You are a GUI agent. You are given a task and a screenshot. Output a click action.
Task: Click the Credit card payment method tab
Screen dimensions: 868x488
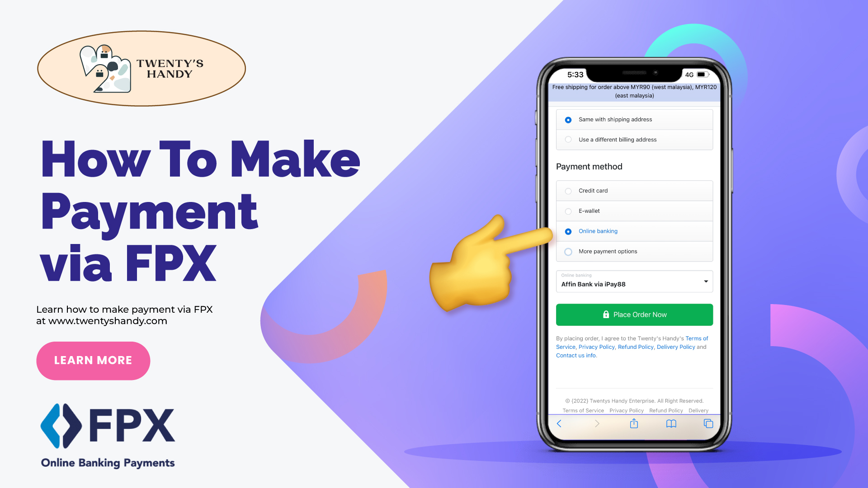tap(634, 191)
